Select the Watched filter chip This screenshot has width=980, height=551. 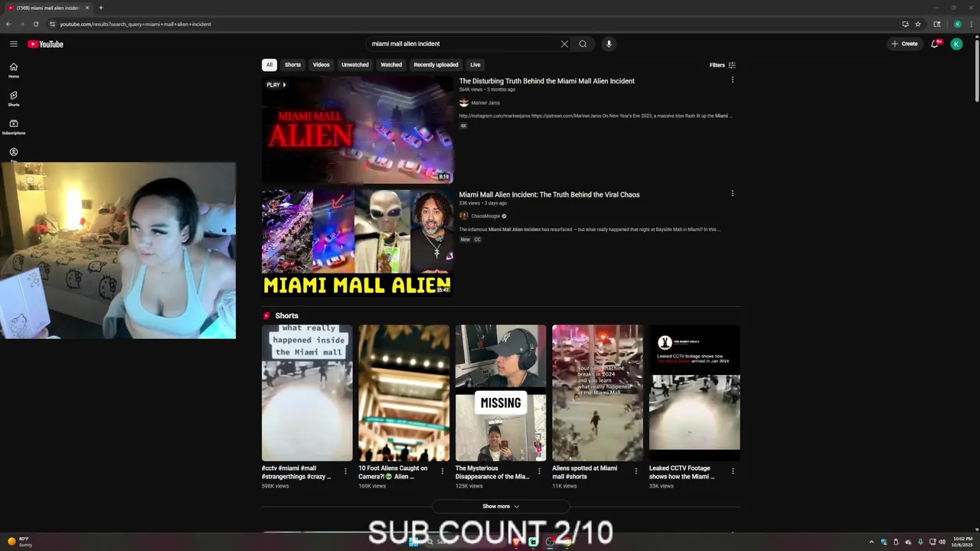[x=391, y=65]
